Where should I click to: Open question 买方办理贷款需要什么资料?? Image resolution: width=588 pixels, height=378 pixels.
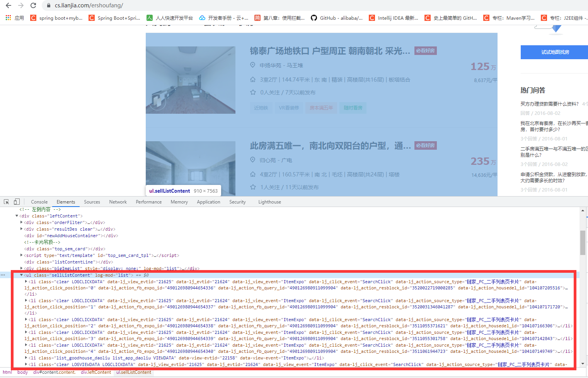[x=549, y=104]
